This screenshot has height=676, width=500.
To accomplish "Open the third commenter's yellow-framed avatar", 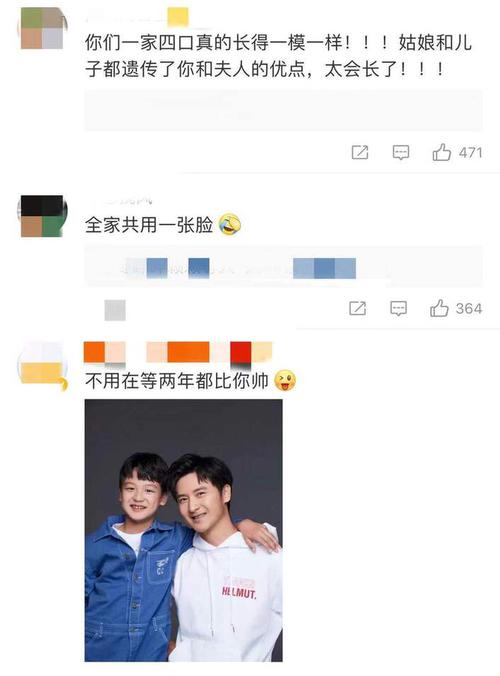I will 42,366.
